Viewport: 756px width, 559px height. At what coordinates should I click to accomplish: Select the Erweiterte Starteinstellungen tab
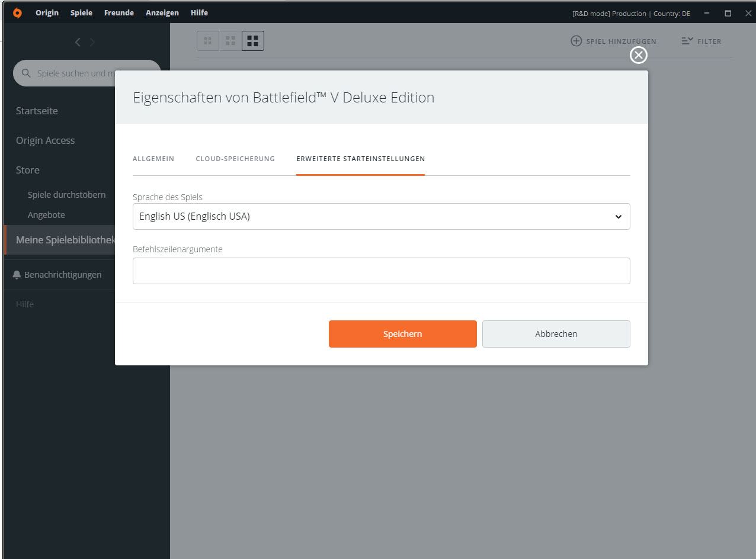(x=360, y=159)
